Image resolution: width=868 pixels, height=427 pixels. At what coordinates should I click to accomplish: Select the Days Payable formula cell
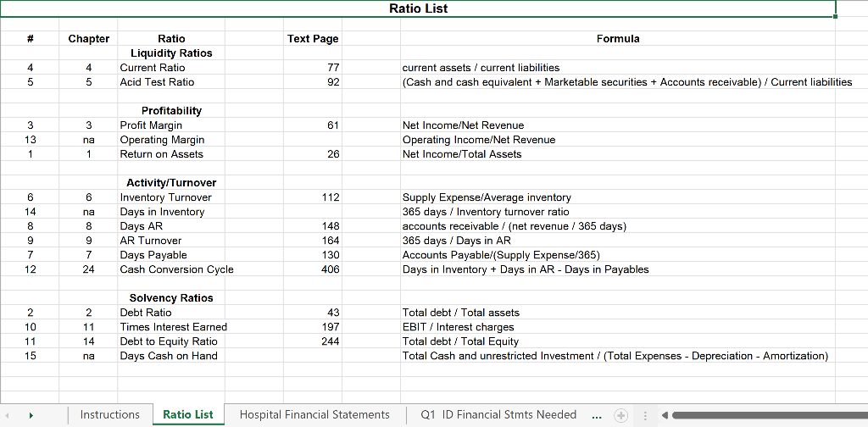pyautogui.click(x=618, y=254)
